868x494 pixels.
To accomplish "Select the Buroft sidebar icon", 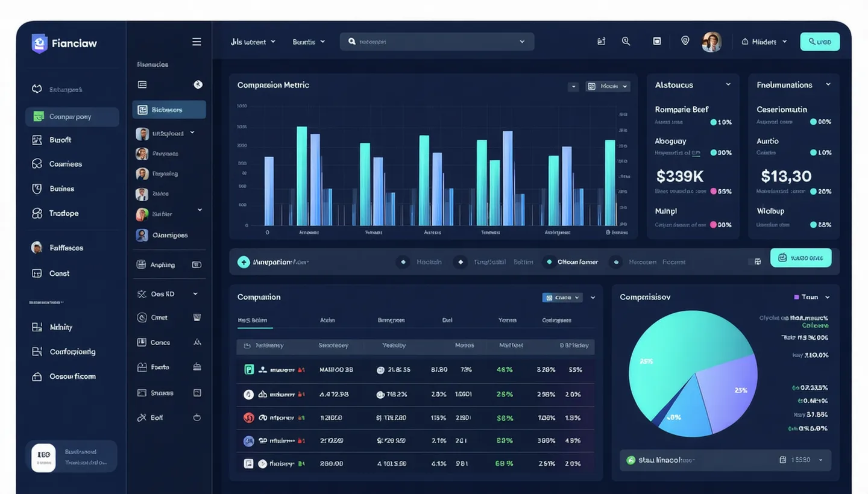I will click(x=37, y=140).
